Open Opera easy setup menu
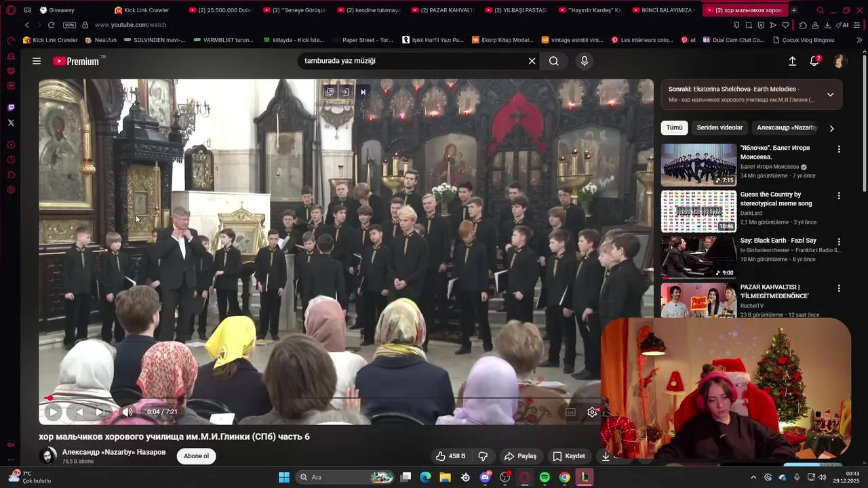The width and height of the screenshot is (868, 488). tap(859, 25)
